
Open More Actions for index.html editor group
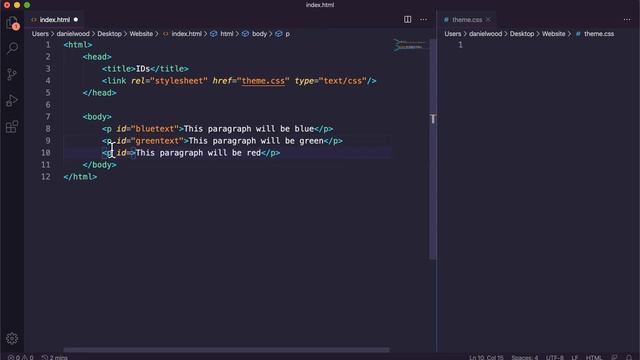(424, 20)
